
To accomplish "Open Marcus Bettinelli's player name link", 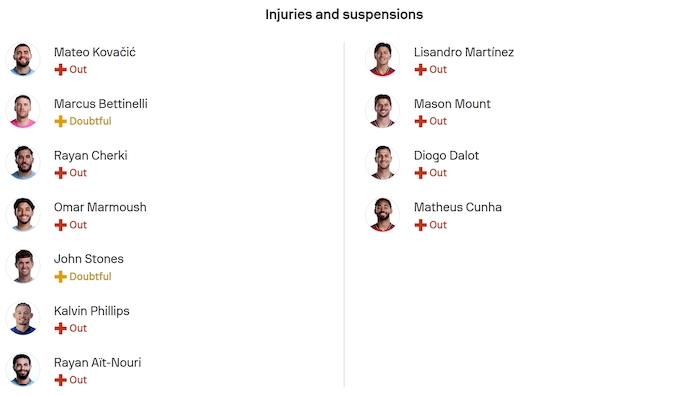I will (x=101, y=104).
